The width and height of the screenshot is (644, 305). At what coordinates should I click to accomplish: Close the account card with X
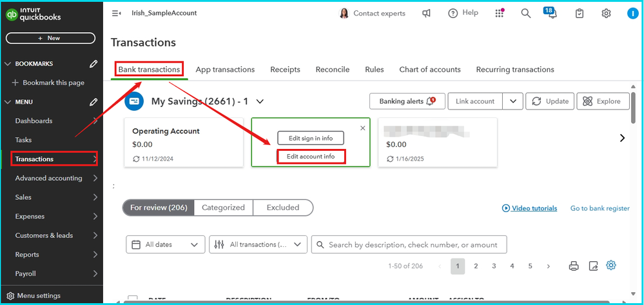363,128
